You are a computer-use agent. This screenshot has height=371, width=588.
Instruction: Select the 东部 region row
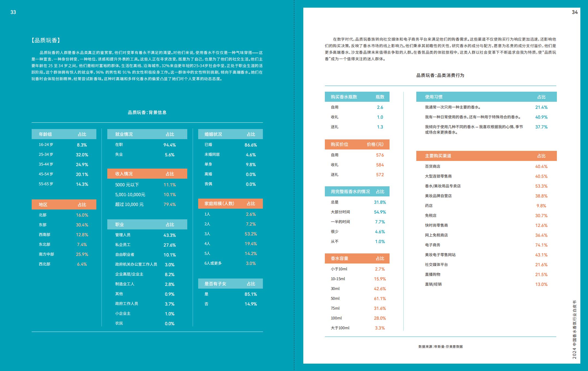pyautogui.click(x=64, y=225)
